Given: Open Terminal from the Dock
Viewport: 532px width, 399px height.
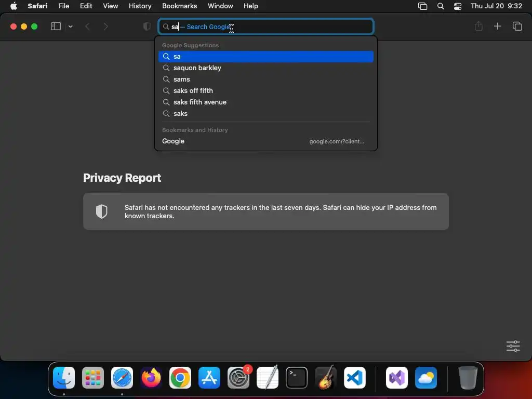Looking at the screenshot, I should point(297,378).
